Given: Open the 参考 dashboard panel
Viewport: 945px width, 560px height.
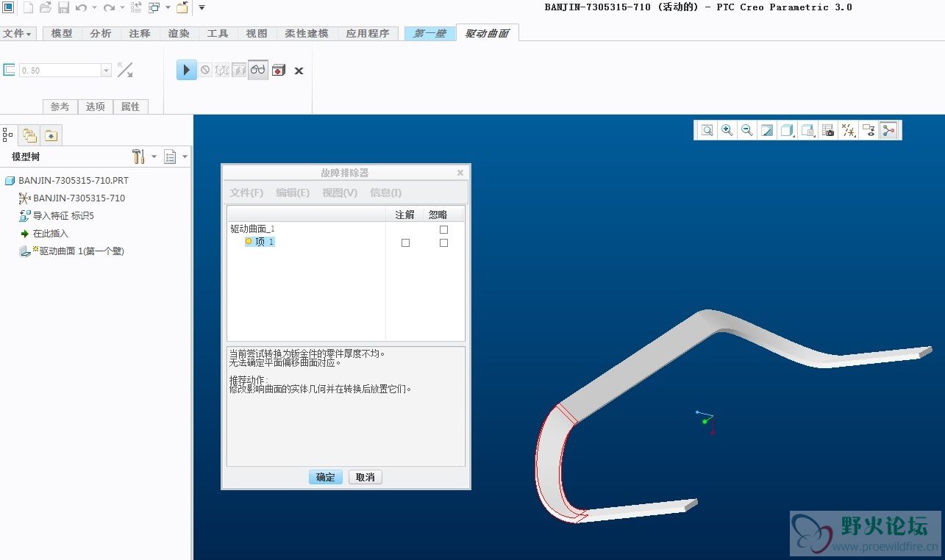Looking at the screenshot, I should click(x=60, y=107).
